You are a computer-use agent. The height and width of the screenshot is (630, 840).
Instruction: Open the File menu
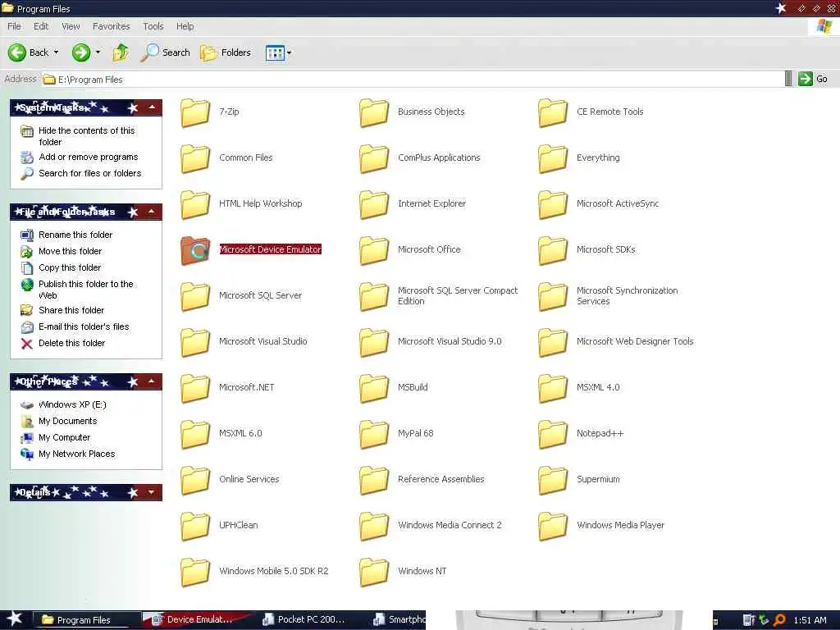click(x=15, y=26)
